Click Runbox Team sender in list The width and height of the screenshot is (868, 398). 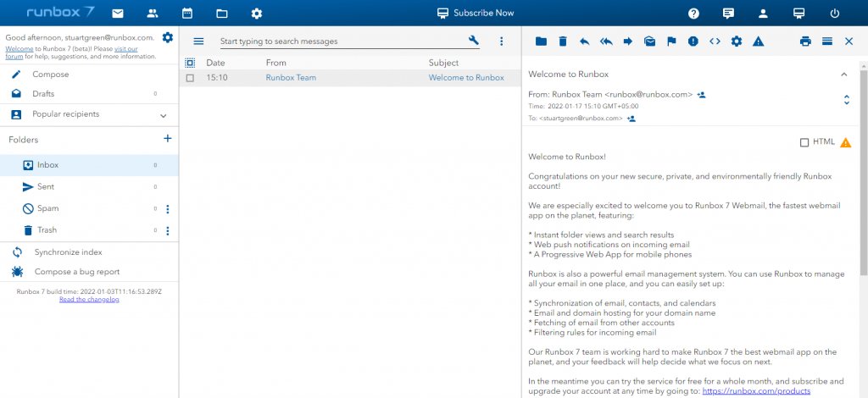pos(291,78)
